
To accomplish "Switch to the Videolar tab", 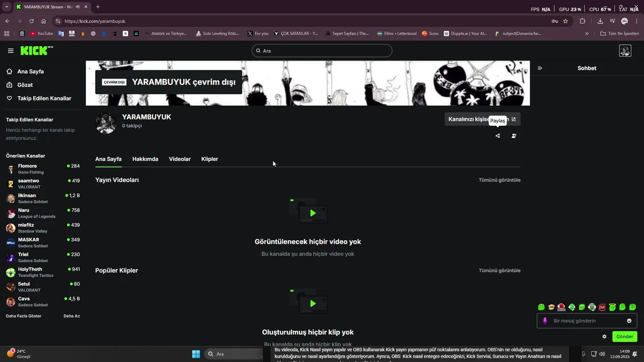I will [180, 159].
